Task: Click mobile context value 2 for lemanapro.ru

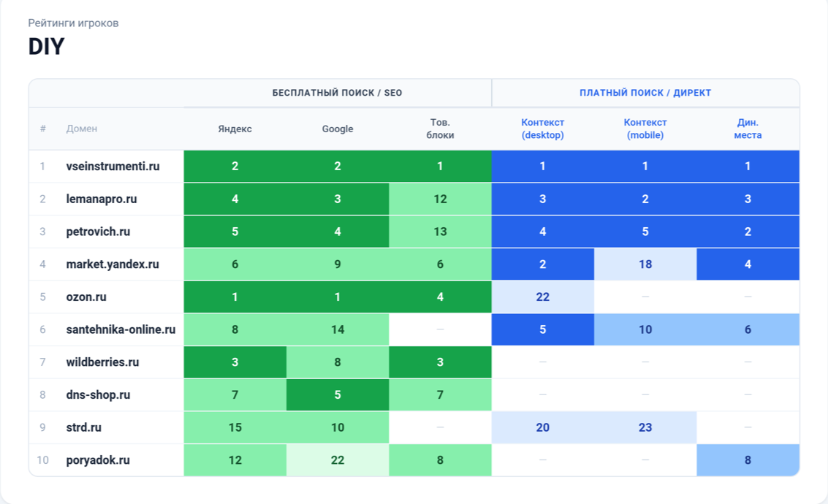Action: (x=645, y=199)
